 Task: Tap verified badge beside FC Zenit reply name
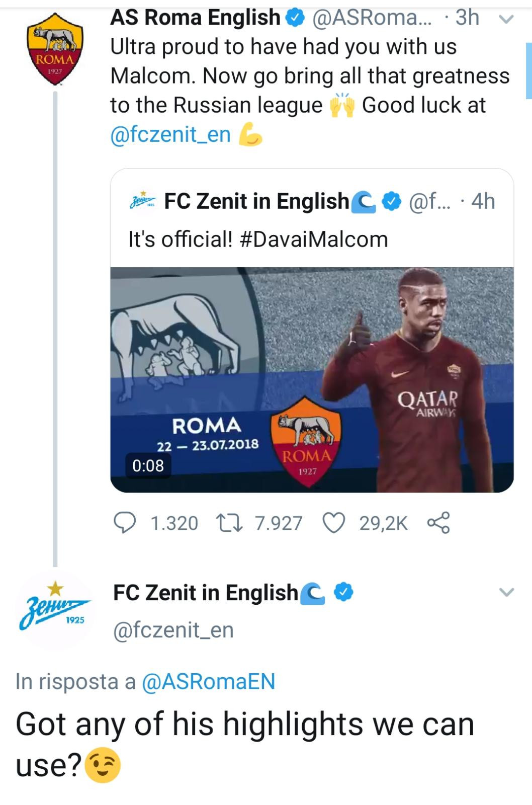343,592
